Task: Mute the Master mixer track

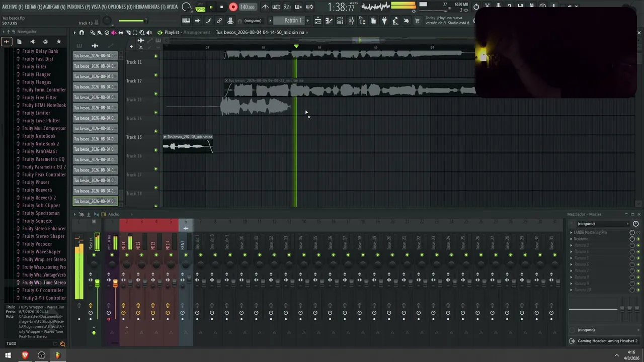Action: 94,255
